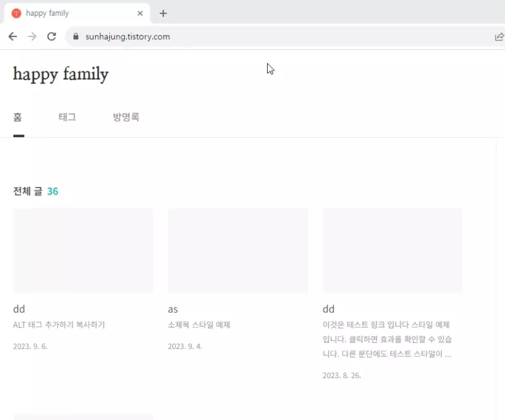Click the middle post thumbnail placeholder
This screenshot has height=420, width=505.
click(x=238, y=250)
